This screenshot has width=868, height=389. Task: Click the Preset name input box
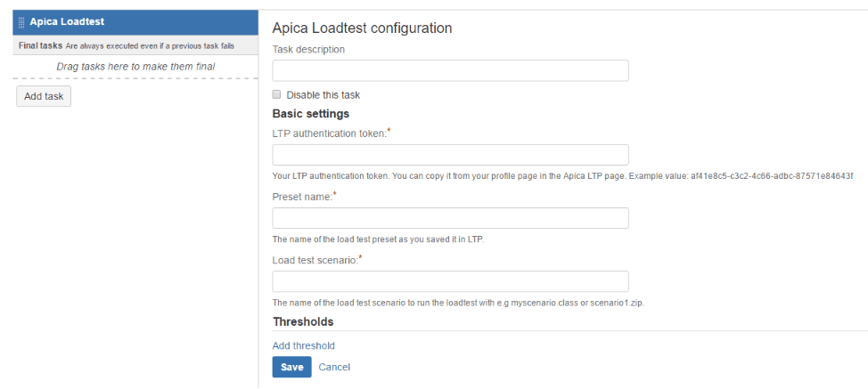point(450,218)
